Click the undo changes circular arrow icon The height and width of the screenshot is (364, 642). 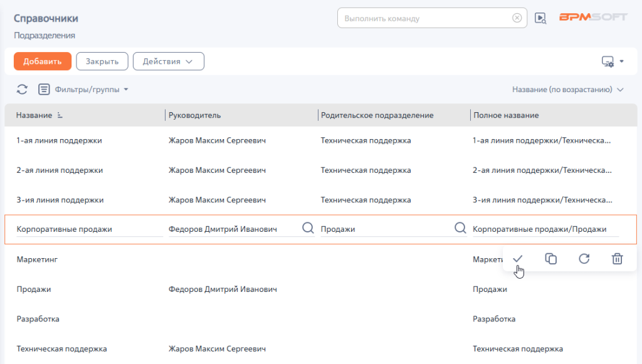[x=584, y=259]
